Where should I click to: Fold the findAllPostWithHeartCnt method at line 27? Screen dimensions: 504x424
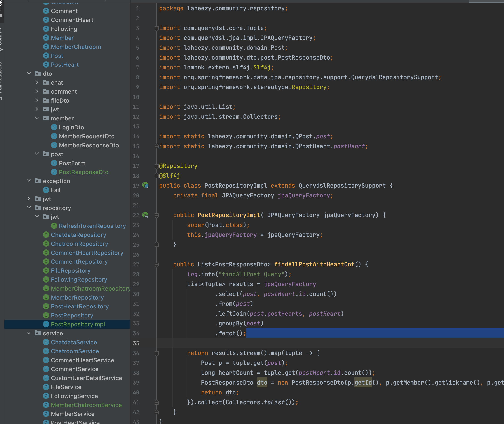click(157, 264)
